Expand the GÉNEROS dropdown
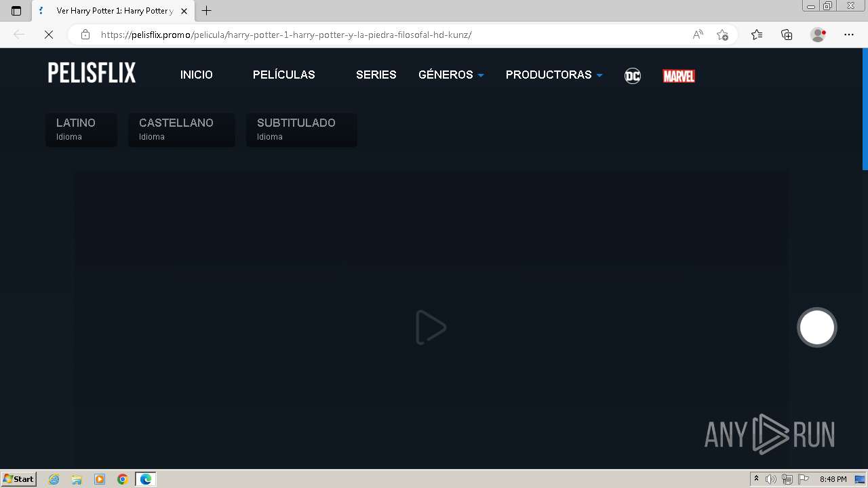The image size is (868, 488). coord(451,75)
